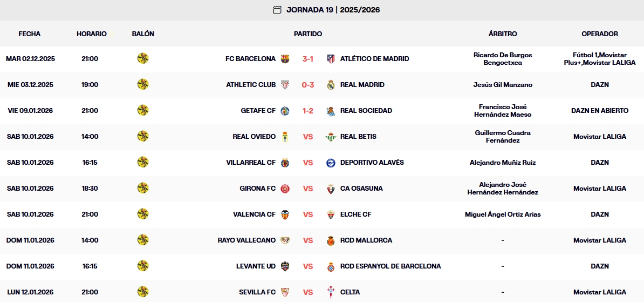This screenshot has width=644, height=302.
Task: Click the FC Barcelona crest
Action: point(285,59)
